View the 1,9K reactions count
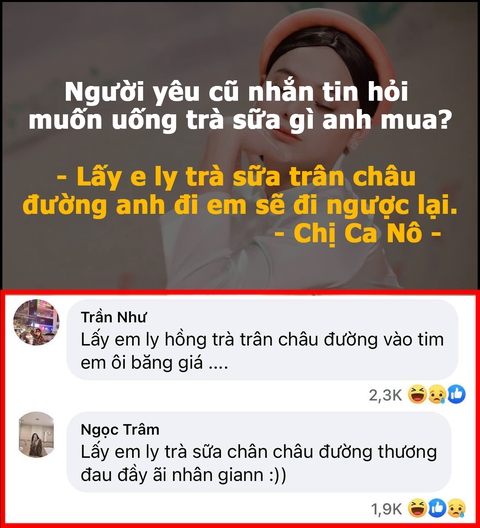 click(387, 509)
